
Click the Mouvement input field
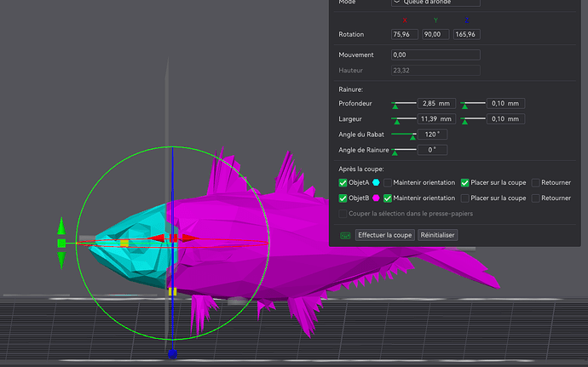[435, 54]
